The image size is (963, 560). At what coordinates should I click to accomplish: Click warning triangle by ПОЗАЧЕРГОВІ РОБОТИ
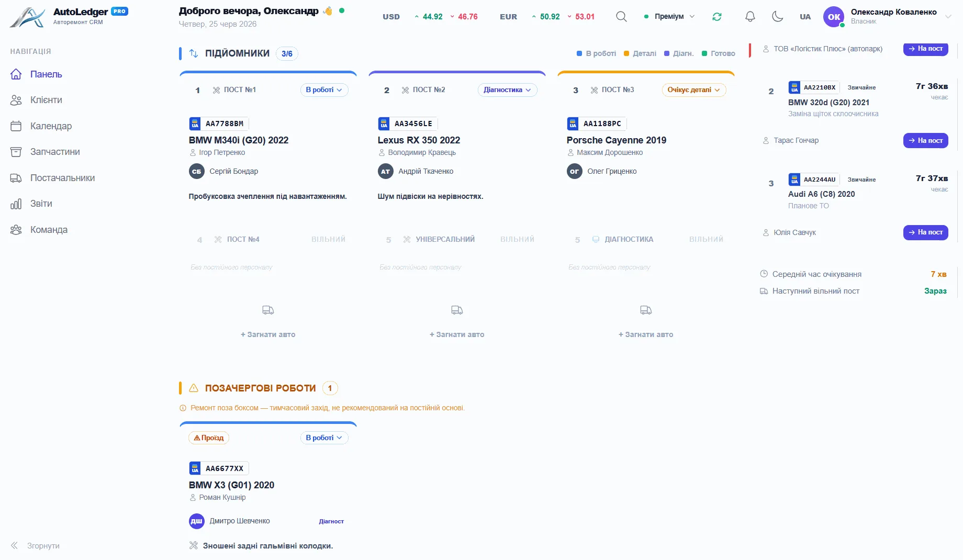pyautogui.click(x=194, y=388)
